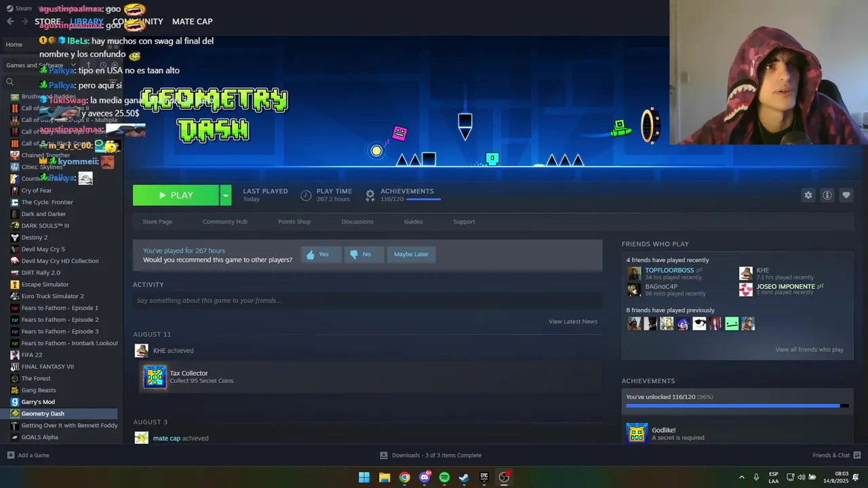868x488 pixels.
Task: Open the STORE menu
Action: pos(47,22)
